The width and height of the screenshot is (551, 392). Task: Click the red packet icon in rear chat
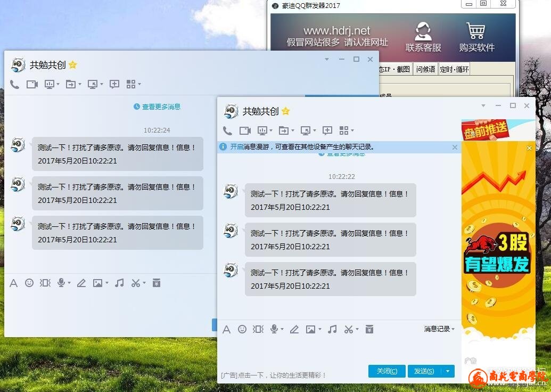pos(157,283)
